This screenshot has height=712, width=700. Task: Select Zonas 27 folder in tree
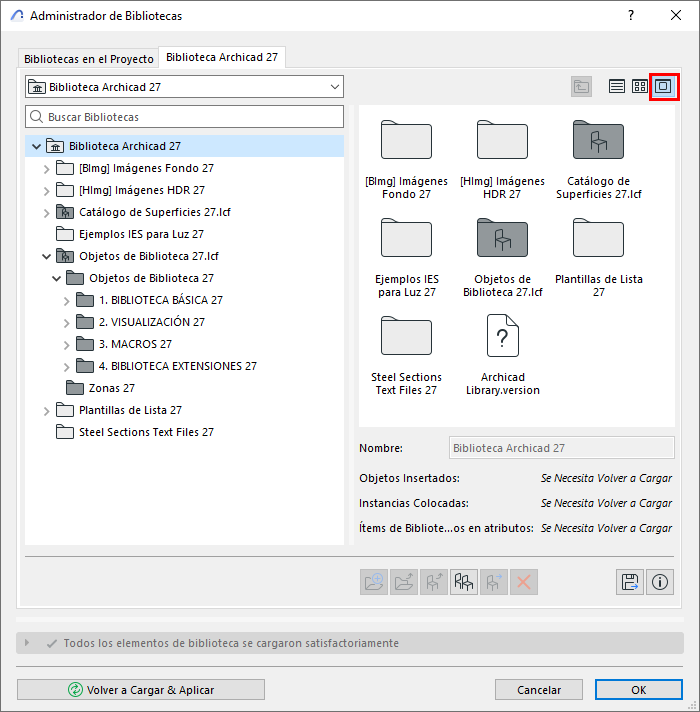[112, 388]
